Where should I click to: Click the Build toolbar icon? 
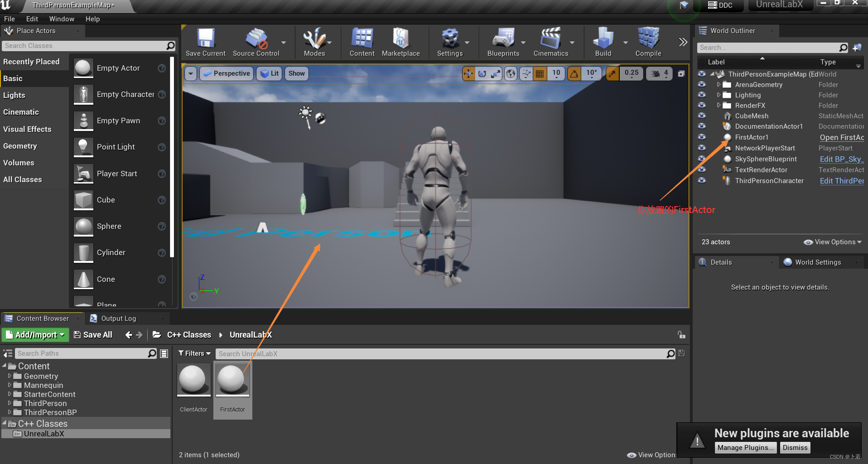(603, 42)
